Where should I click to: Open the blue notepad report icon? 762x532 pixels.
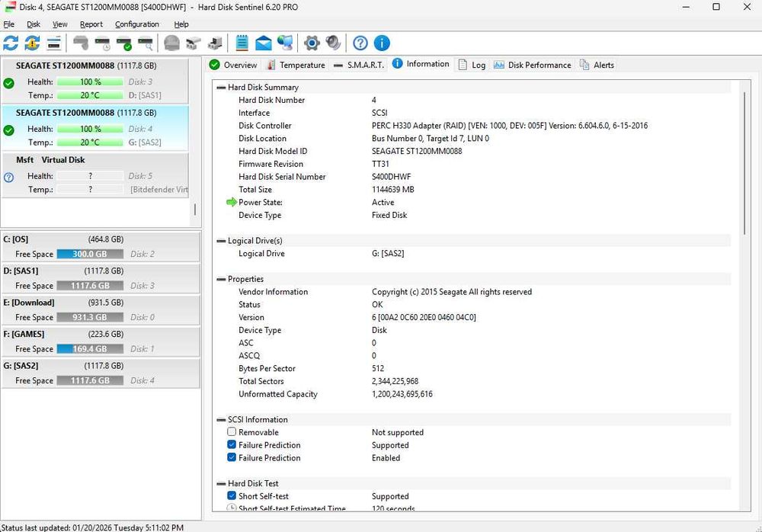click(x=242, y=43)
